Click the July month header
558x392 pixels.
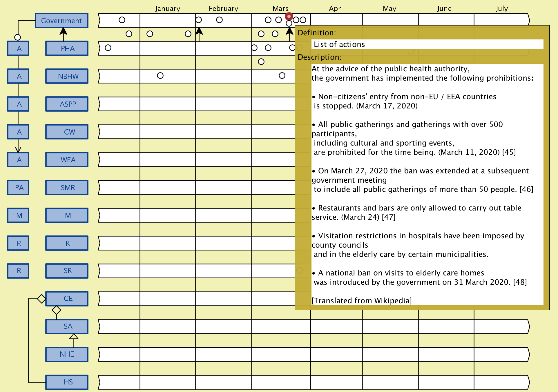tap(502, 8)
